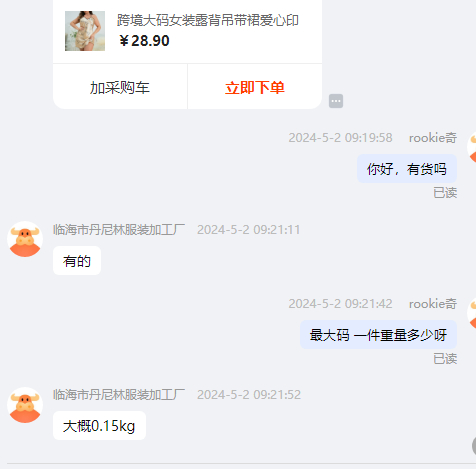Viewport: 476px width, 469px height.
Task: Open the gray more-options ellipsis icon
Action: pyautogui.click(x=336, y=101)
